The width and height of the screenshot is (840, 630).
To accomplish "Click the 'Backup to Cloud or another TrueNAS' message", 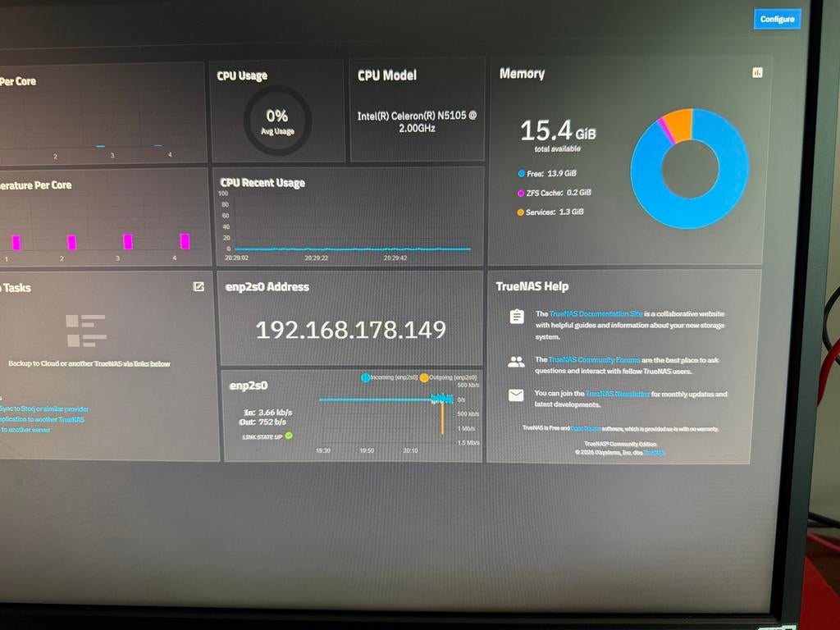I will pyautogui.click(x=89, y=363).
